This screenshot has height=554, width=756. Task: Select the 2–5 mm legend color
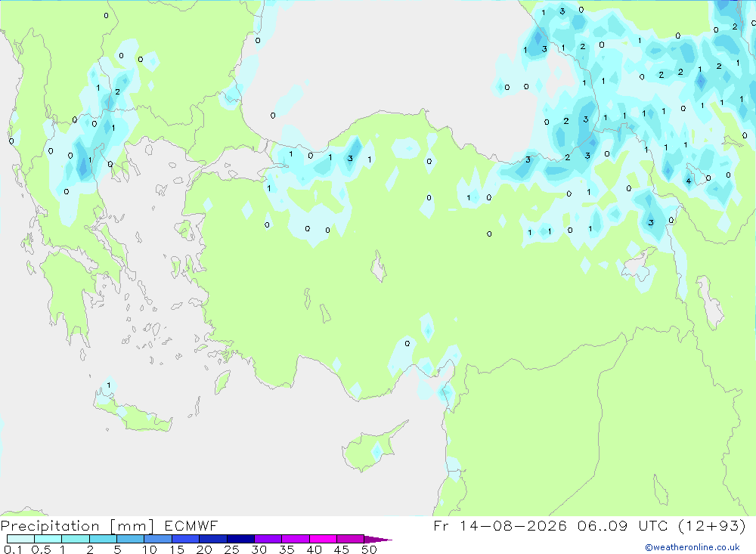click(x=103, y=539)
